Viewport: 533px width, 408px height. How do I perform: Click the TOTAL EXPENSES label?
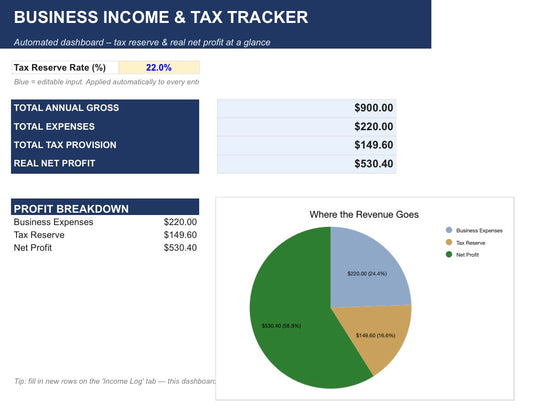pos(54,126)
